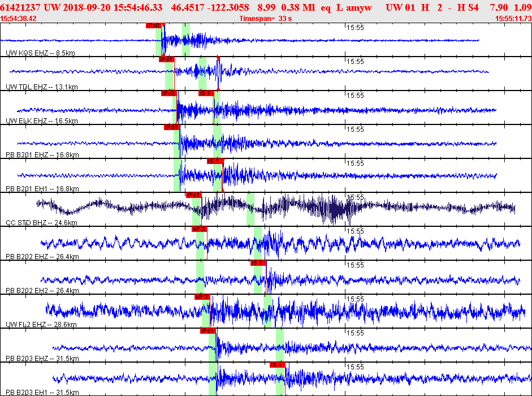Select station label 'PB B202 EHZ -- 26.4km'
This screenshot has height=396, width=532.
click(42, 257)
